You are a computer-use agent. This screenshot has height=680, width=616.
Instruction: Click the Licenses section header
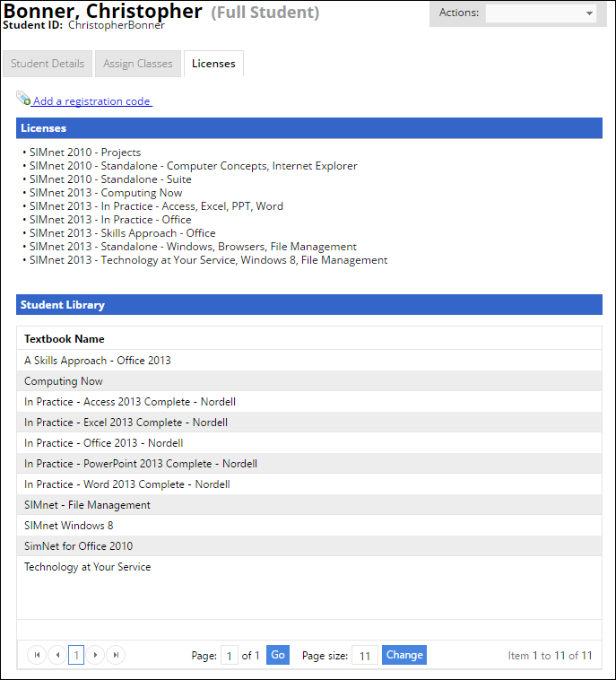[309, 128]
